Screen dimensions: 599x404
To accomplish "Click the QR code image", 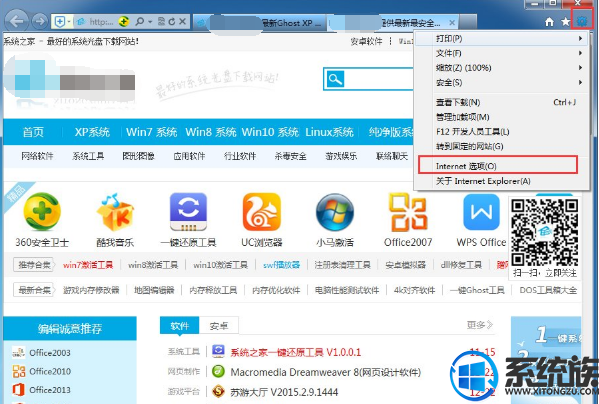I will click(x=544, y=232).
